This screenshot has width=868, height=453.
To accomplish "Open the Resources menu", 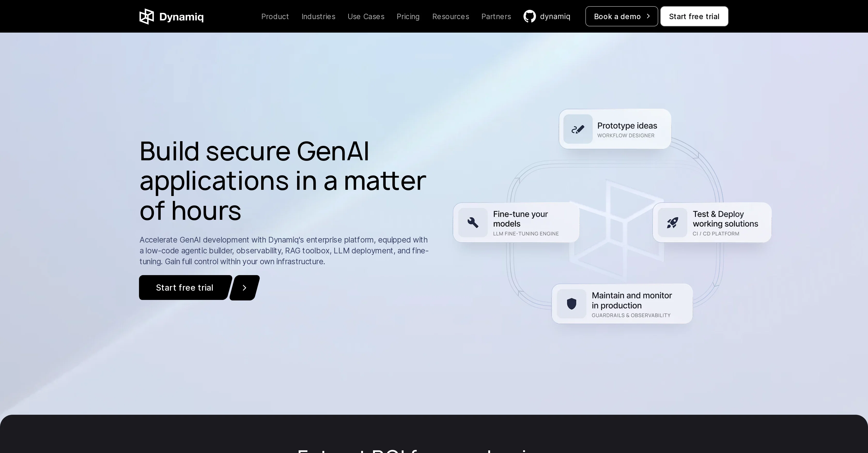I will (x=451, y=17).
